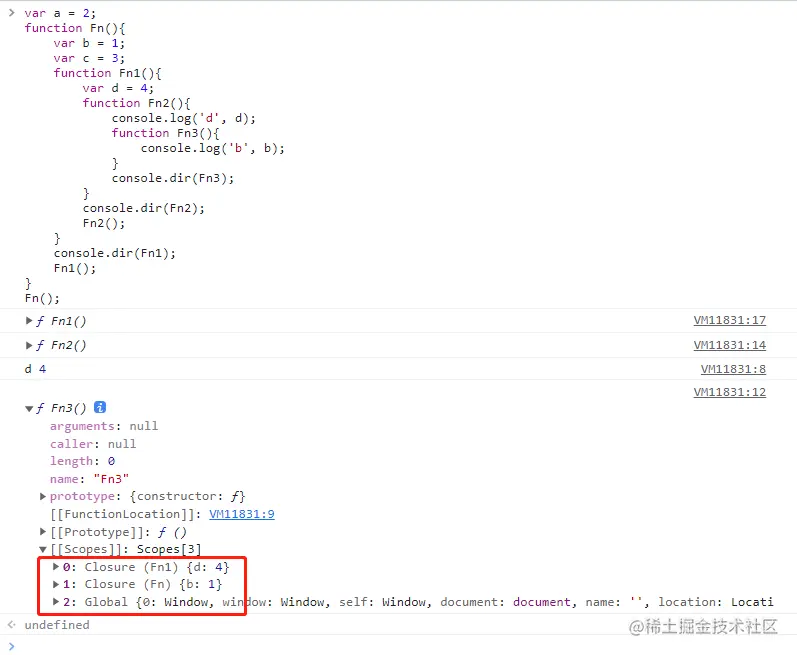This screenshot has height=655, width=797.
Task: Click the 'caller: null' property row
Action: (93, 444)
